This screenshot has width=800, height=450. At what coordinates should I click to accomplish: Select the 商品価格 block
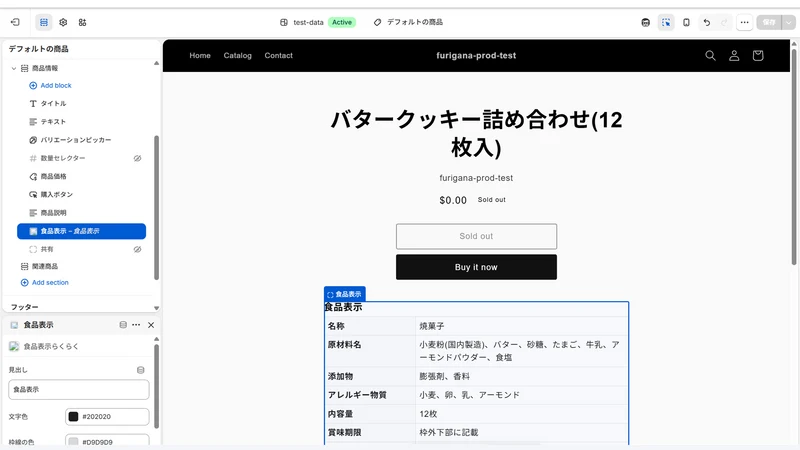point(82,177)
